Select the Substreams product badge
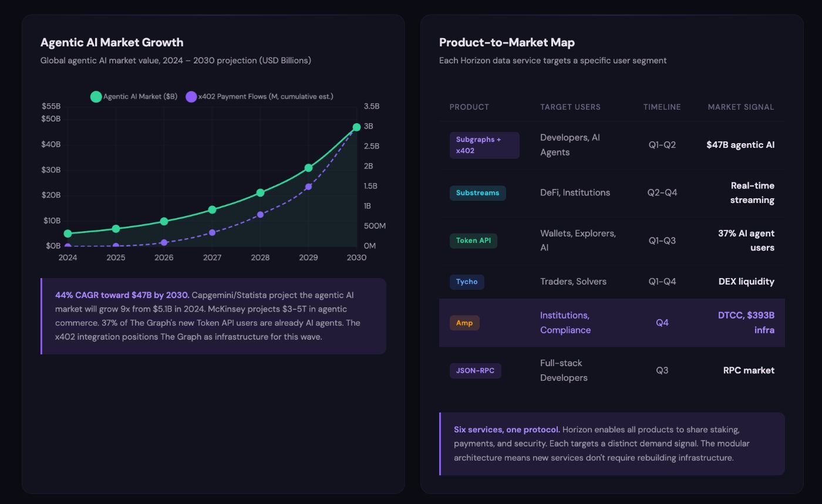The image size is (822, 504). pyautogui.click(x=477, y=193)
